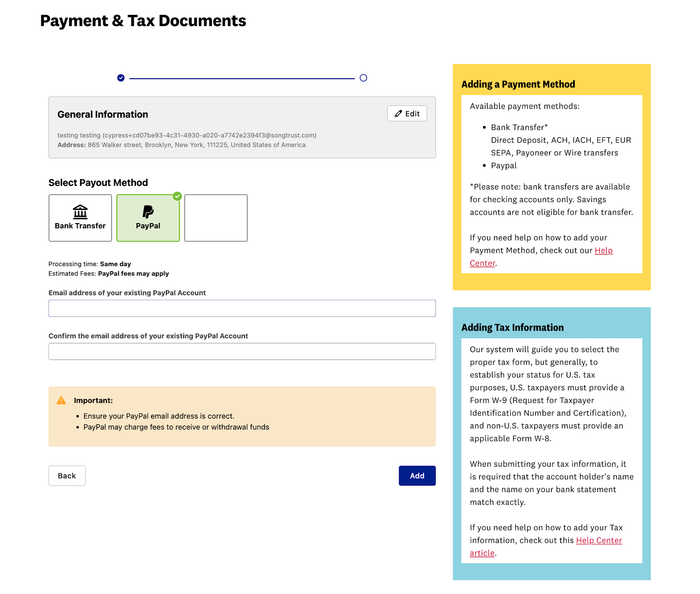Screen dimensions: 700x594
Task: Click the General Information title
Action: click(x=103, y=114)
